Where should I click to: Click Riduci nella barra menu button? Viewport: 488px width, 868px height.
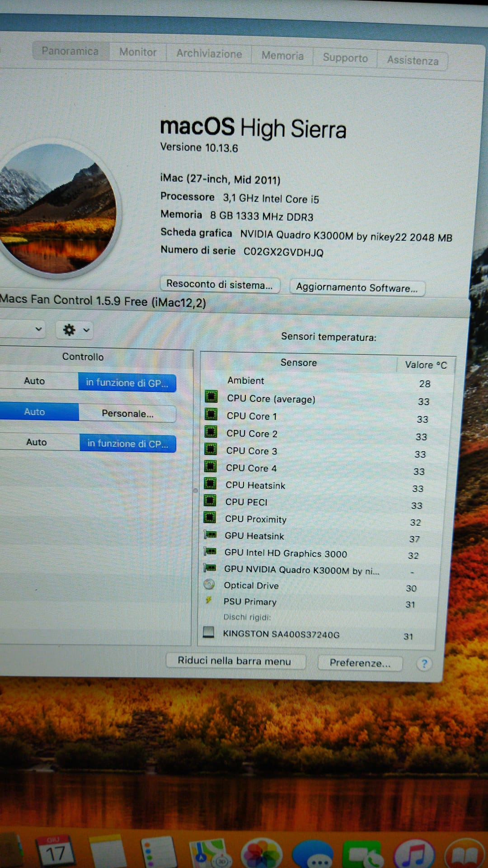tap(235, 660)
